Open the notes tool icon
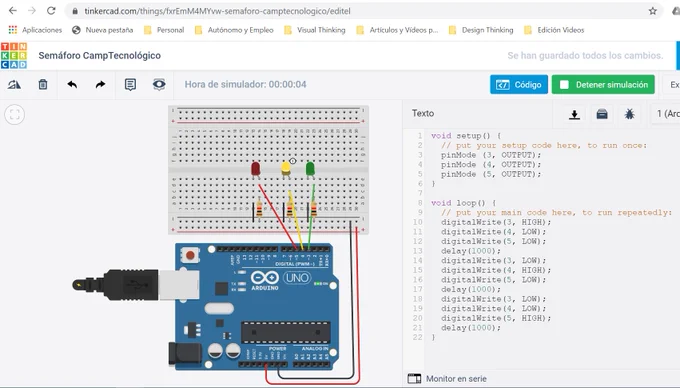 coord(130,85)
